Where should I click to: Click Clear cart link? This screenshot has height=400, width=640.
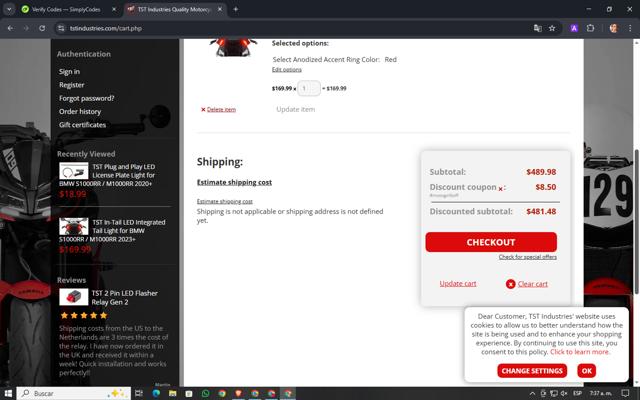(533, 284)
